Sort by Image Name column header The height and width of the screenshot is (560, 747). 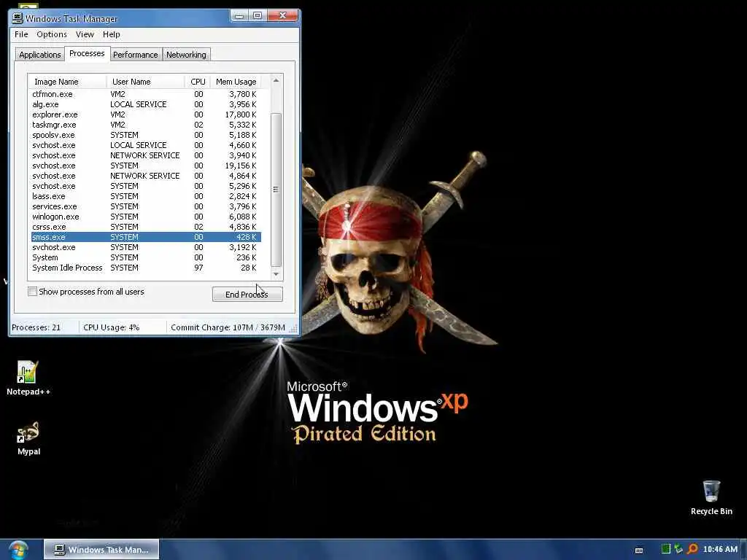click(x=67, y=82)
